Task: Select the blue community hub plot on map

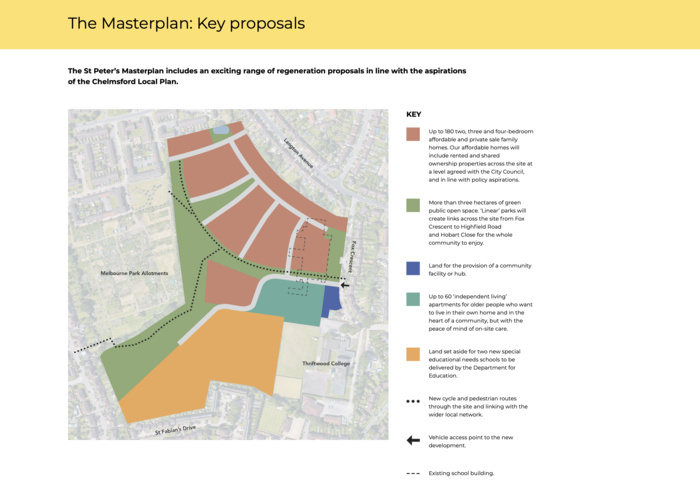Action: 329,302
